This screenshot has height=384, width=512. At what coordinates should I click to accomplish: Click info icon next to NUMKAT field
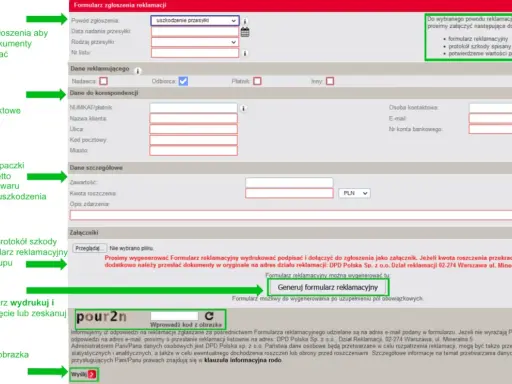[x=244, y=108]
